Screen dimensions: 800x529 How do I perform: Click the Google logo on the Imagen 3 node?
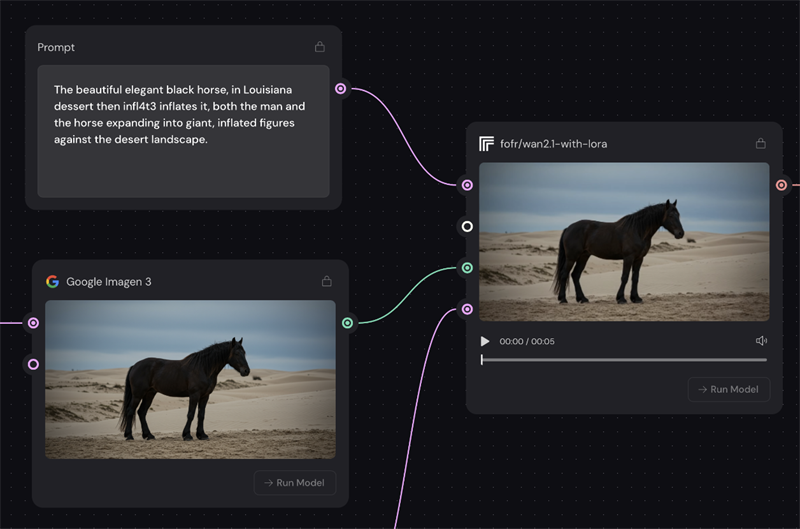53,282
